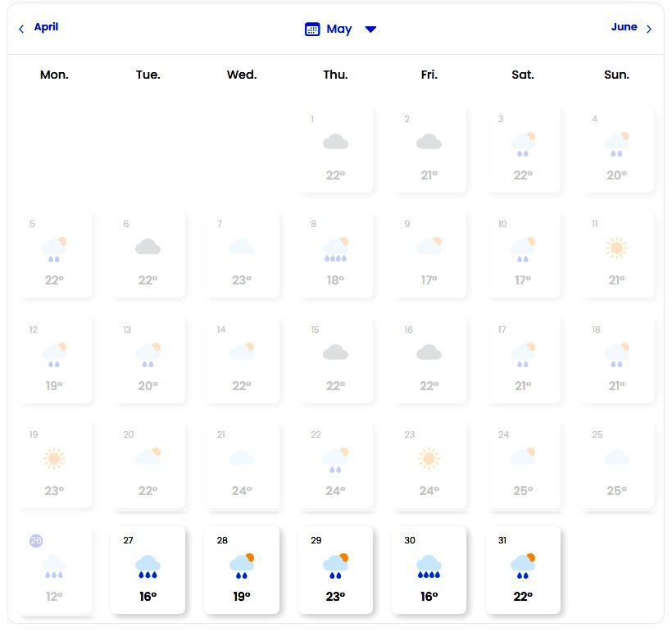The width and height of the screenshot is (672, 641).
Task: Select the May month label
Action: coord(338,30)
